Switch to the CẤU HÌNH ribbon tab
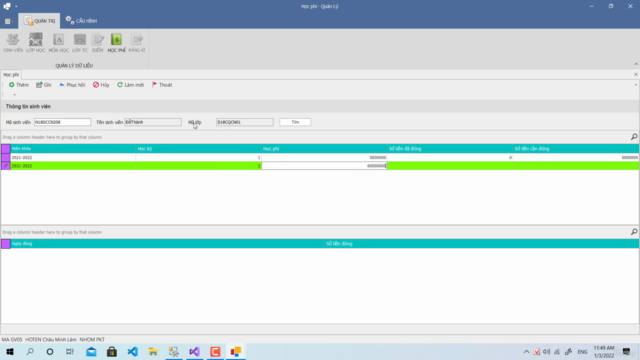The image size is (640, 360). pyautogui.click(x=81, y=20)
